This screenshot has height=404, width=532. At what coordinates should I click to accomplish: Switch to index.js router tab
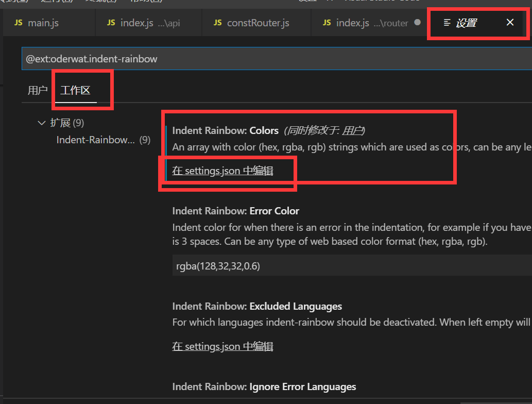pos(370,23)
